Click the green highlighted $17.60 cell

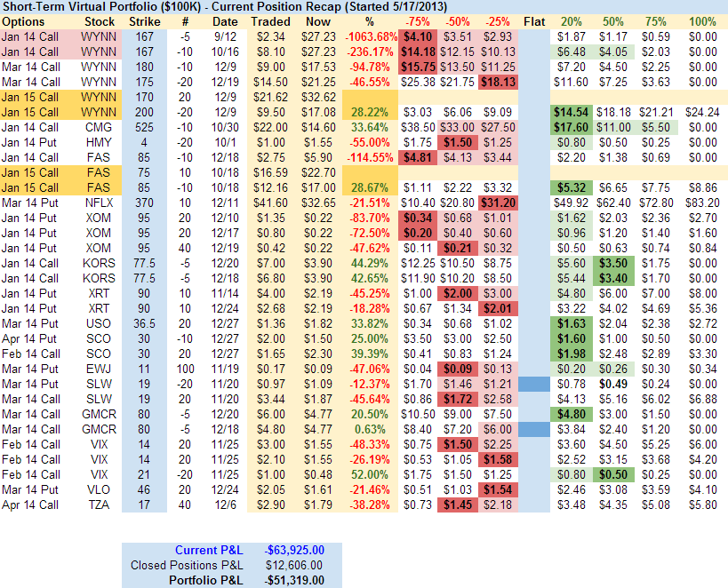pyautogui.click(x=569, y=127)
